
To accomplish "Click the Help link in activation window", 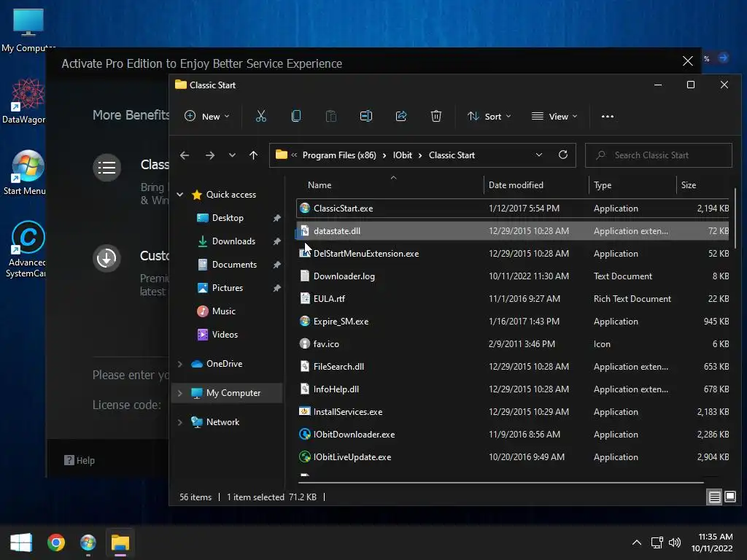I will click(80, 461).
